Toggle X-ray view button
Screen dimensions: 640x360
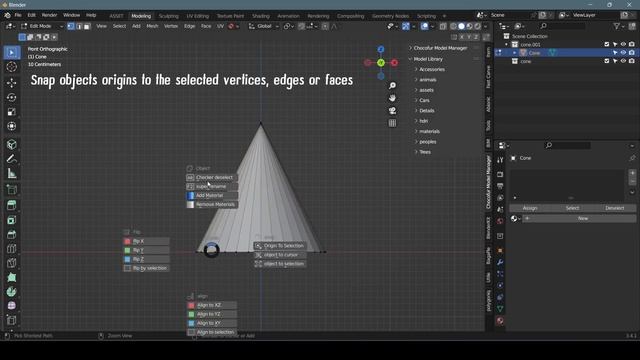443,26
